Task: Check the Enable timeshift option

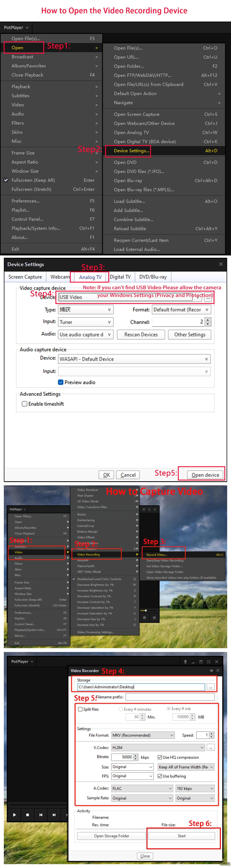Action: (25, 404)
